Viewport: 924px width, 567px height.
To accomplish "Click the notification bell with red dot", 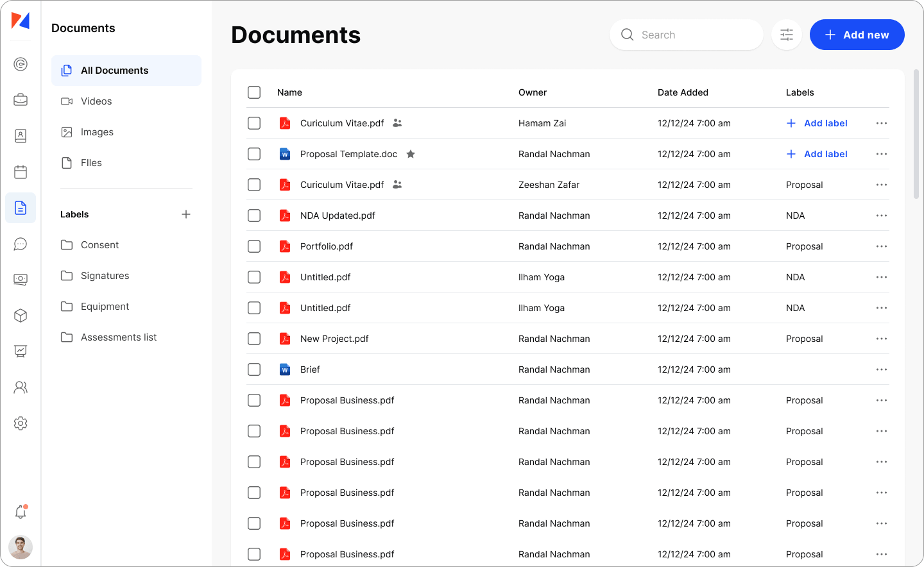I will click(x=20, y=512).
